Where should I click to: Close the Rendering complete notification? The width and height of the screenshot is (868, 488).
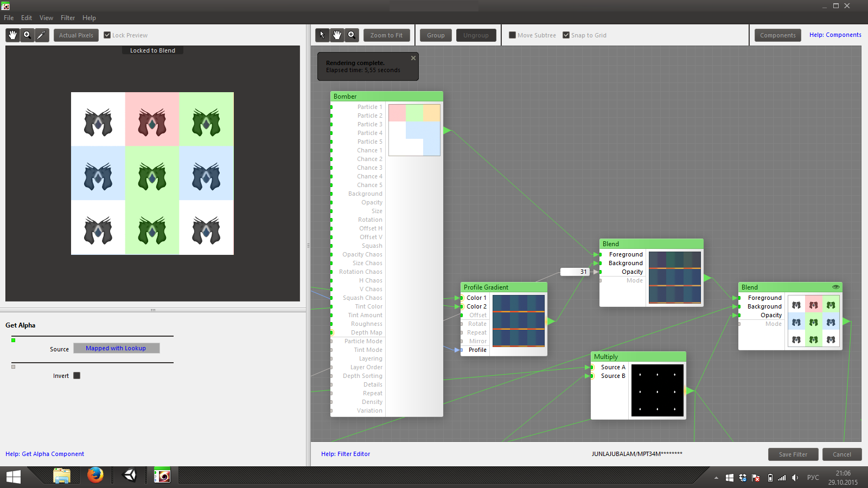point(413,58)
